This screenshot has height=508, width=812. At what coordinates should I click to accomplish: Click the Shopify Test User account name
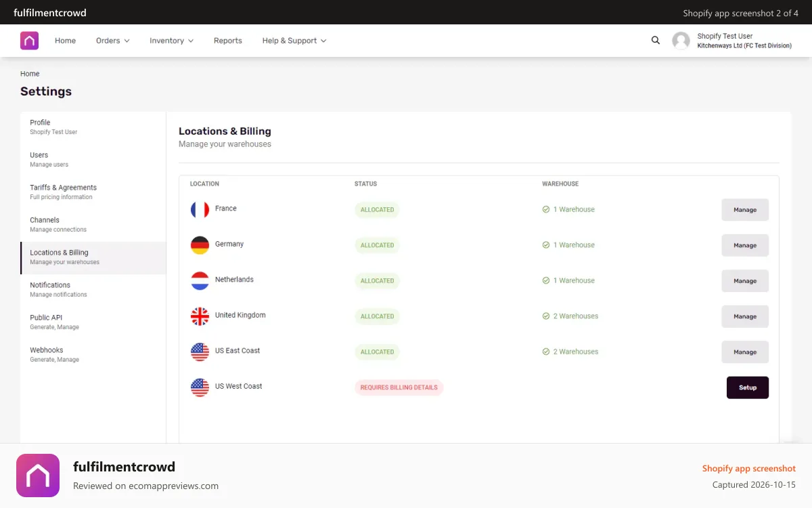click(725, 37)
